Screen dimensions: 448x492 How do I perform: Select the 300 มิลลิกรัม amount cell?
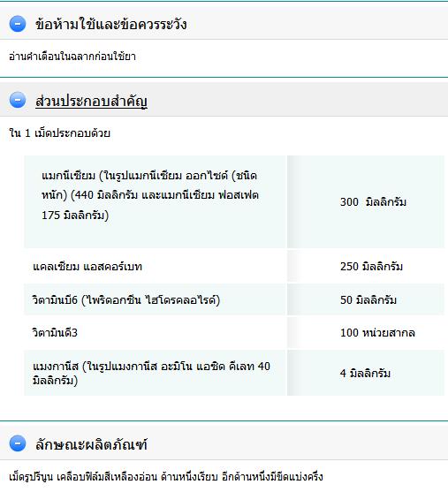click(x=366, y=201)
